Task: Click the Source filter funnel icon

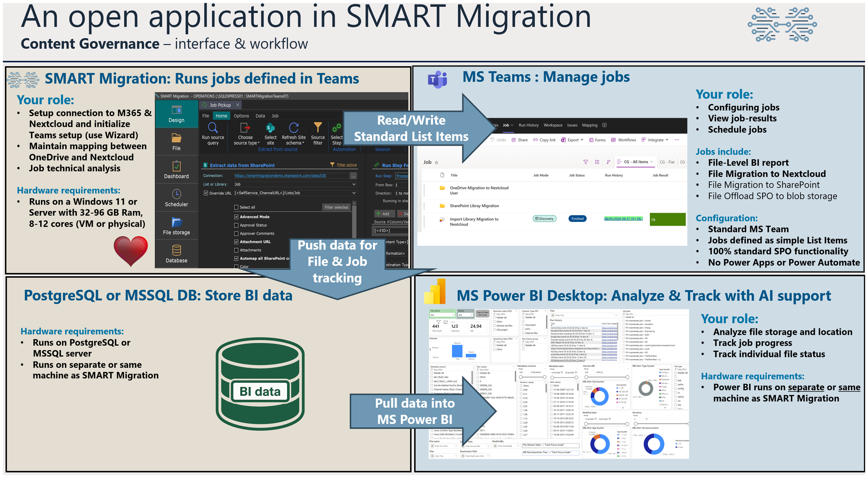Action: tap(318, 127)
